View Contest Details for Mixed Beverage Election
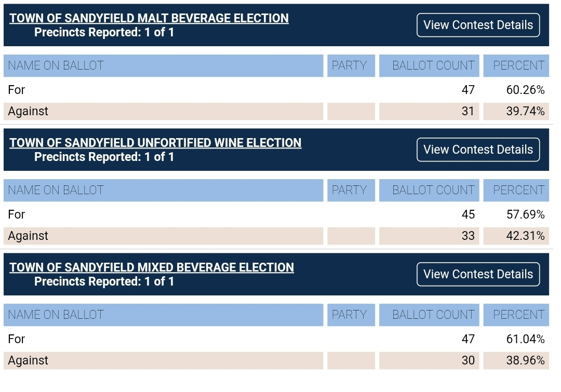 click(478, 274)
